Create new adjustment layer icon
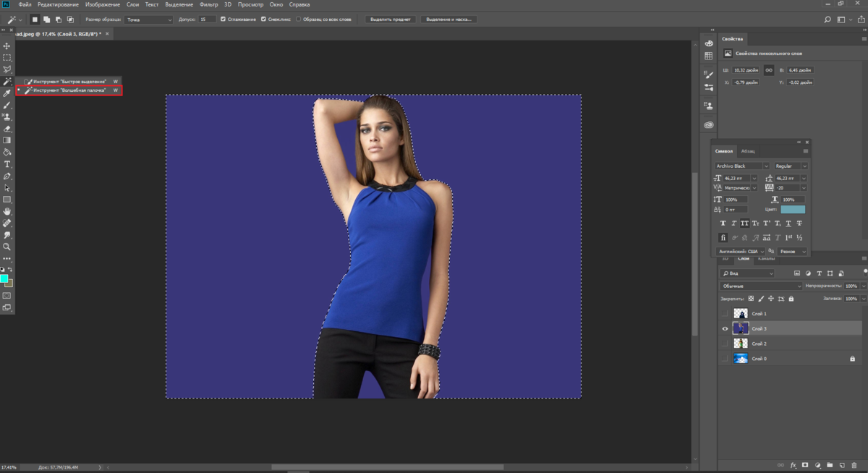 coord(817,465)
